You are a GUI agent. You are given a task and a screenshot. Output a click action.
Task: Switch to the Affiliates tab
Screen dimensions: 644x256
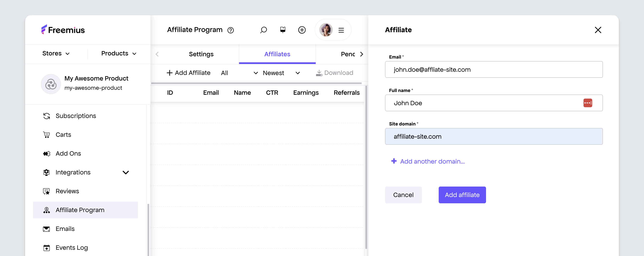coord(277,54)
